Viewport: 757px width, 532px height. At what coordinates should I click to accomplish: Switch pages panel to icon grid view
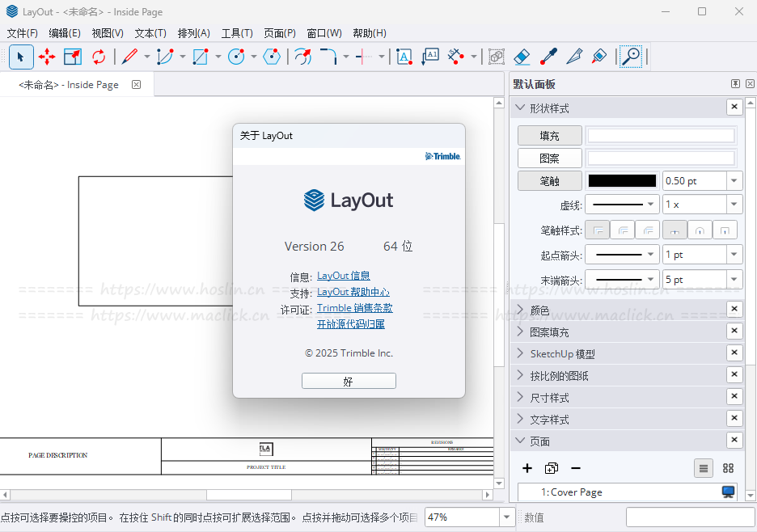coord(728,468)
